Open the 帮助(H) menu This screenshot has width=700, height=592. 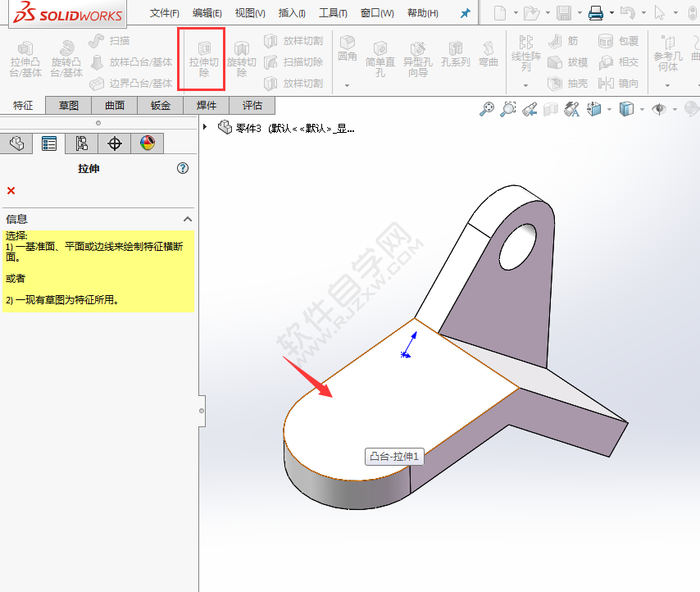[423, 13]
